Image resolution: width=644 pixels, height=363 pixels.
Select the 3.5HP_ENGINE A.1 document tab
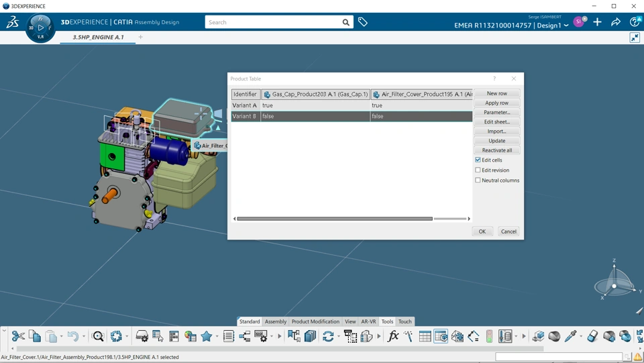tap(98, 37)
